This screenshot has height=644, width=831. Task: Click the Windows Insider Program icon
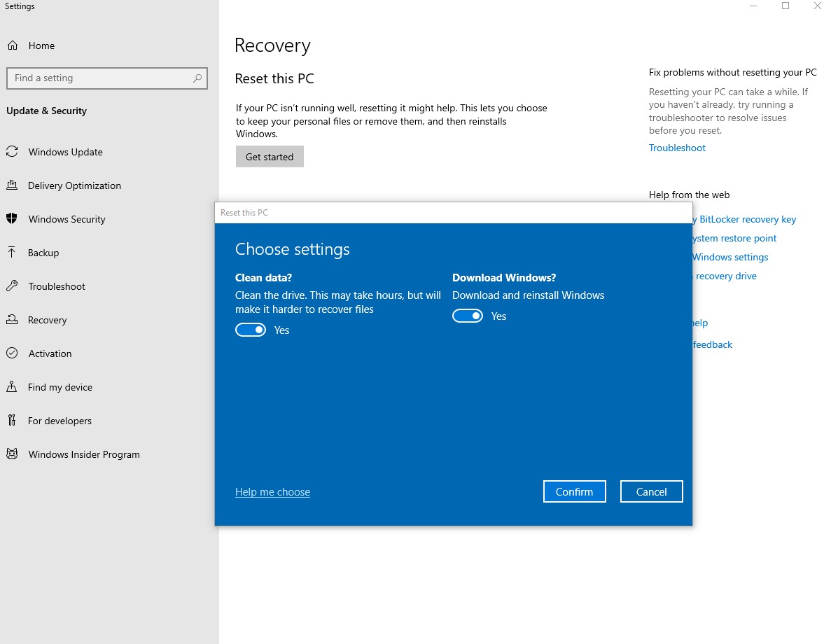pyautogui.click(x=12, y=454)
